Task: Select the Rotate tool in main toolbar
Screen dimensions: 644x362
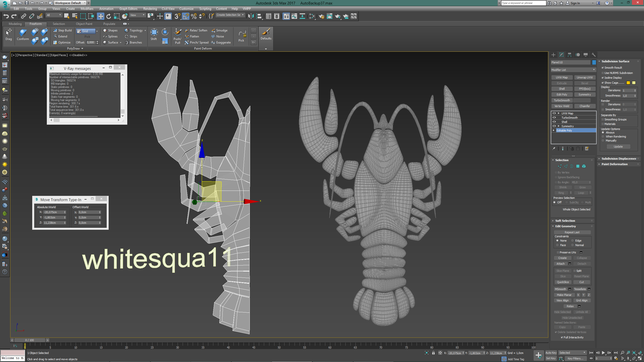Action: [109, 16]
